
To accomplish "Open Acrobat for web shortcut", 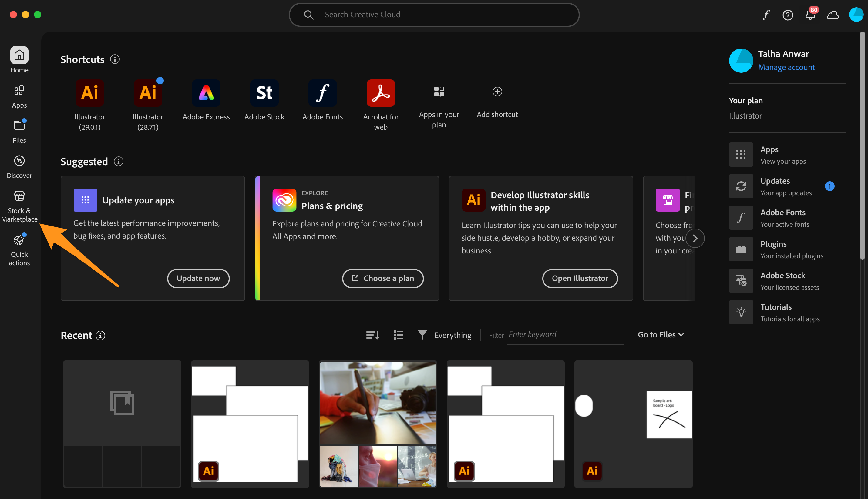I will click(381, 93).
